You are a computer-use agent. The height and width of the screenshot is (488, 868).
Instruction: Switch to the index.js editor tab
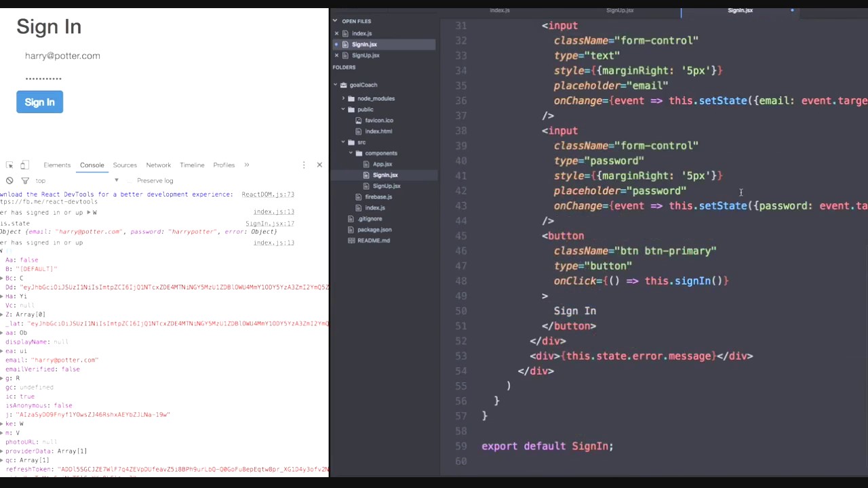coord(500,10)
